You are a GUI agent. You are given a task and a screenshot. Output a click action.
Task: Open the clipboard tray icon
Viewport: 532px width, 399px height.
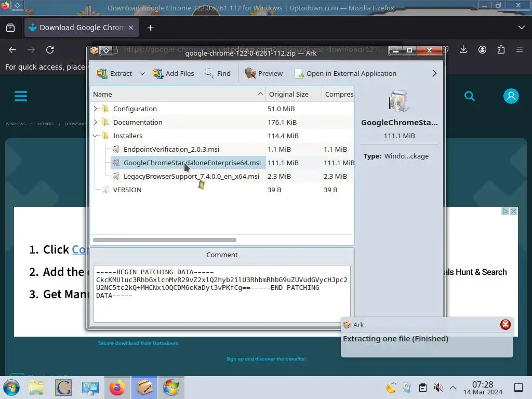(x=423, y=388)
